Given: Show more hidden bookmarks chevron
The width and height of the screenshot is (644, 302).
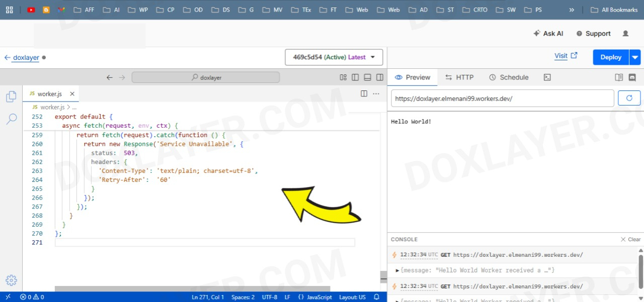Looking at the screenshot, I should click(571, 10).
